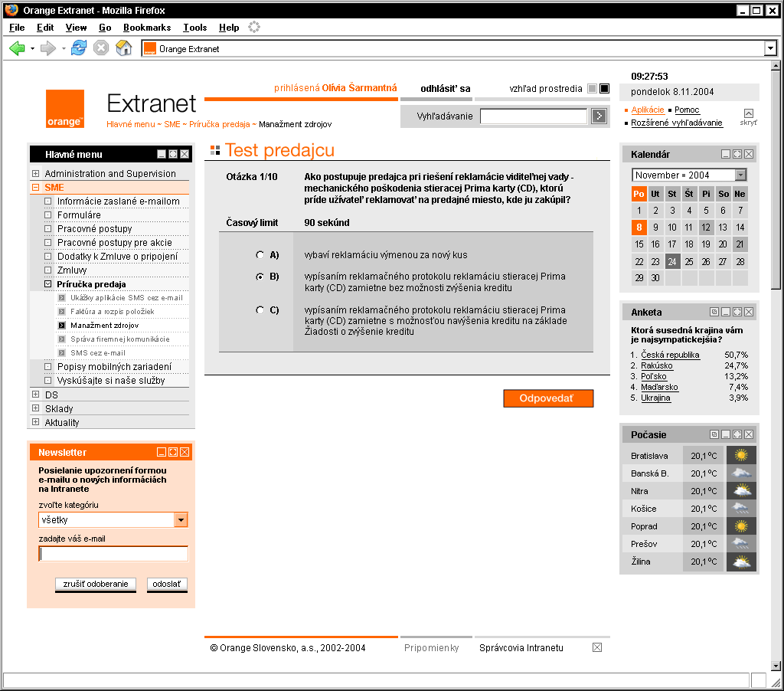Click the Správcovia Intranetu footer link
This screenshot has height=691, width=784.
click(x=521, y=648)
